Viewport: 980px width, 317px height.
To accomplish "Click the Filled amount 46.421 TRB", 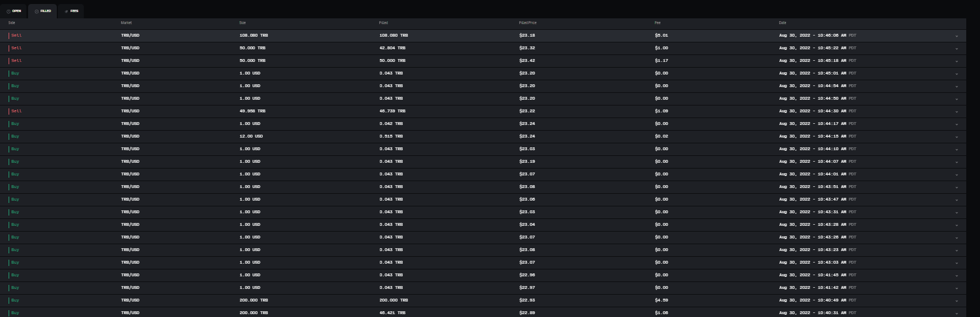I will click(392, 313).
